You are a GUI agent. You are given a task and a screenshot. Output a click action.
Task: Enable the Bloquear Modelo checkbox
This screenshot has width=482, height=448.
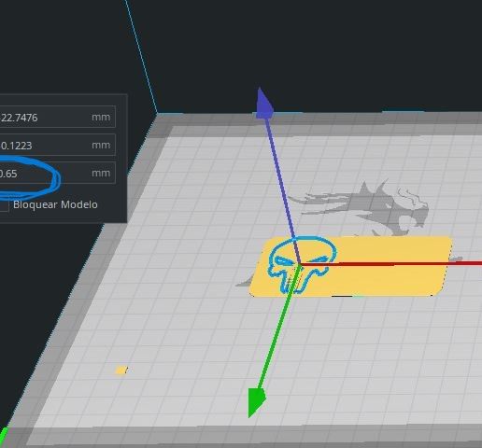tap(4, 205)
